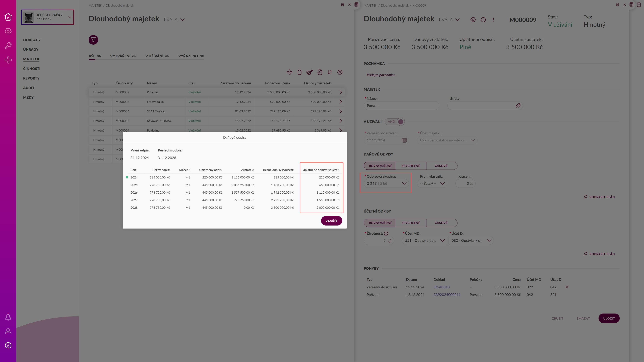This screenshot has width=644, height=362.
Task: Click the ID240013 document link
Action: 441,287
